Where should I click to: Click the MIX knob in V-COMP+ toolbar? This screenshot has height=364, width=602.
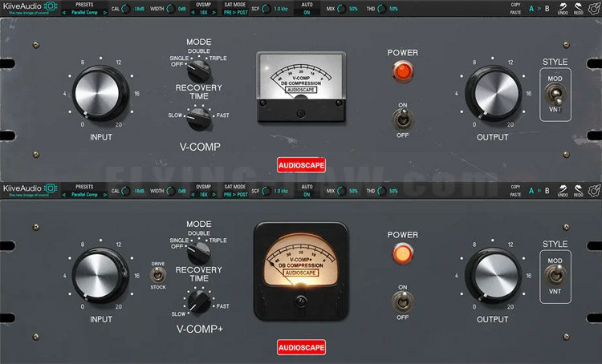point(341,191)
